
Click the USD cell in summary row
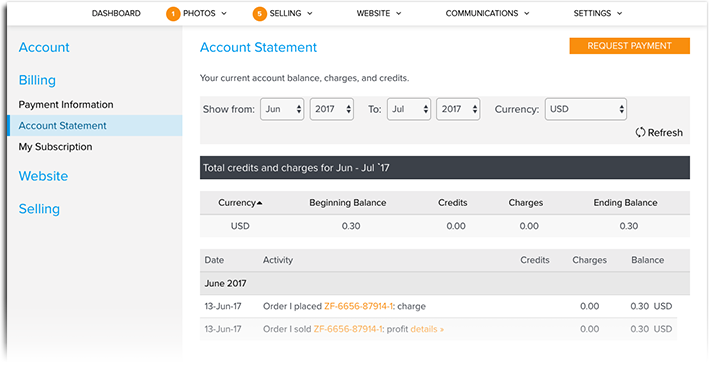(240, 226)
